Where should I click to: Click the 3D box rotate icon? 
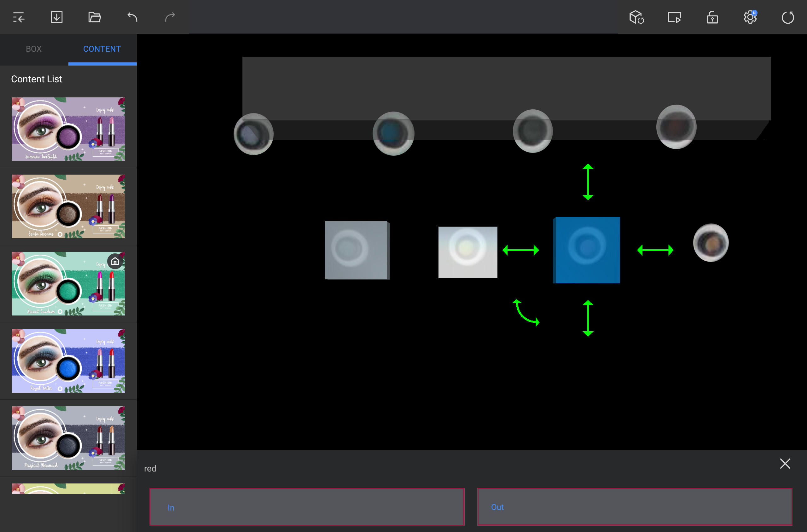636,17
